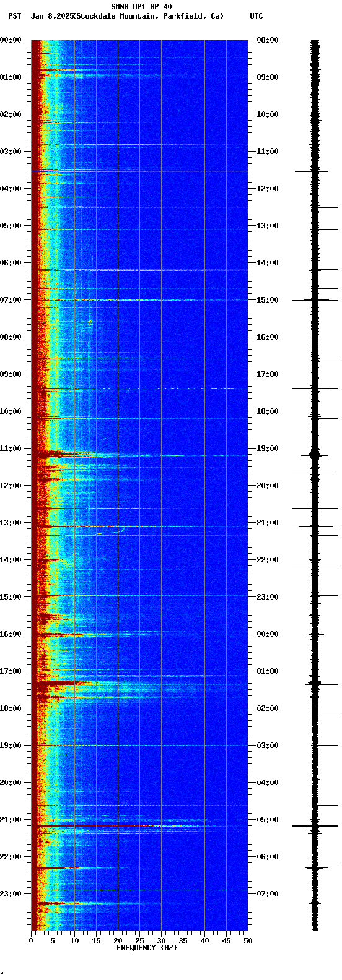
Task: Click the UTC axis label "08:00"
Action: coord(268,40)
